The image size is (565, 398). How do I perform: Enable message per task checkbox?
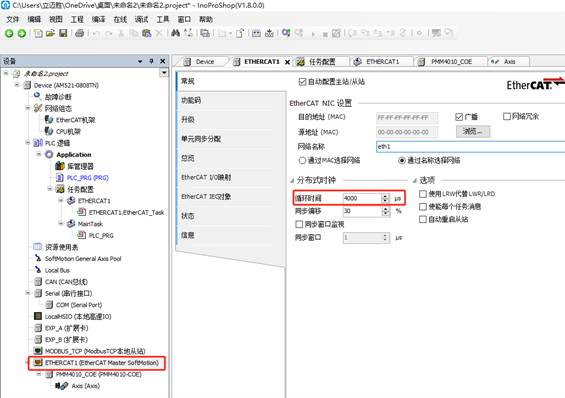click(423, 207)
